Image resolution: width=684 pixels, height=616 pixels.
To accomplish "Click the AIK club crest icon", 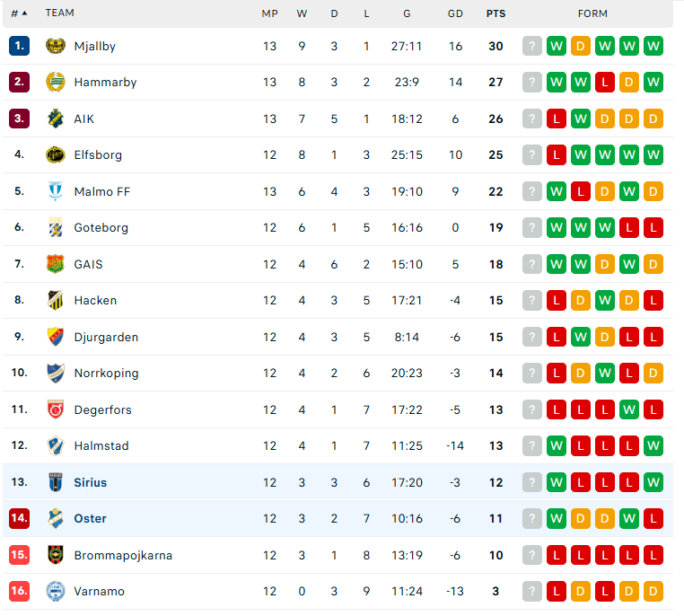I will point(56,119).
